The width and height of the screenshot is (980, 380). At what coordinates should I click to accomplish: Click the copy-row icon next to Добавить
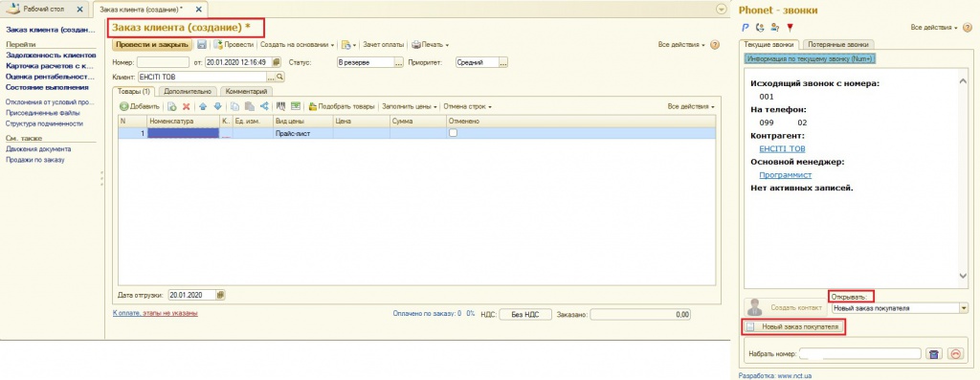point(172,107)
